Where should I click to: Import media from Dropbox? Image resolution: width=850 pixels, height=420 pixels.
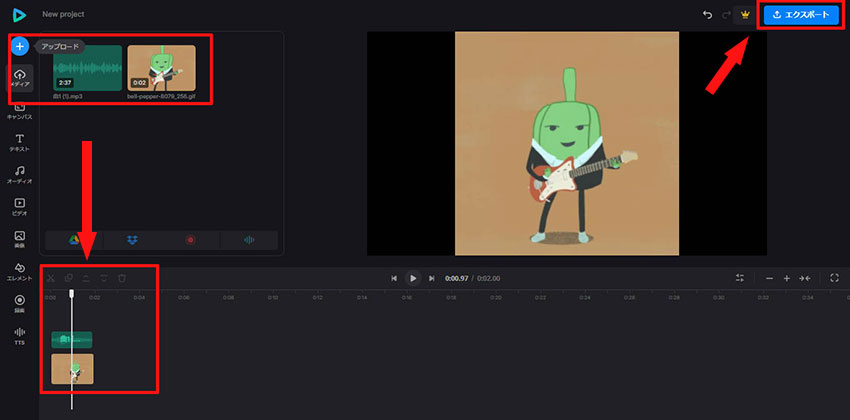tap(132, 240)
